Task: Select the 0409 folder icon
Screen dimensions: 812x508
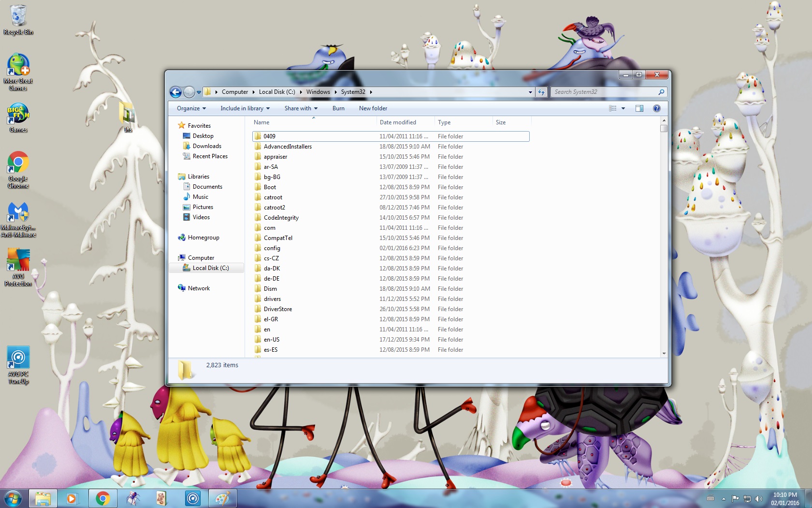Action: click(258, 136)
